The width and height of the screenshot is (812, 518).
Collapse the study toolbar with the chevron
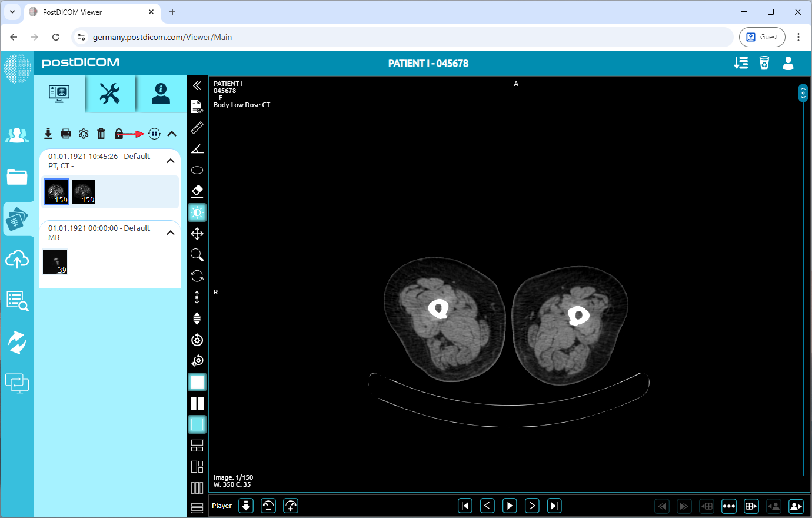pyautogui.click(x=172, y=134)
